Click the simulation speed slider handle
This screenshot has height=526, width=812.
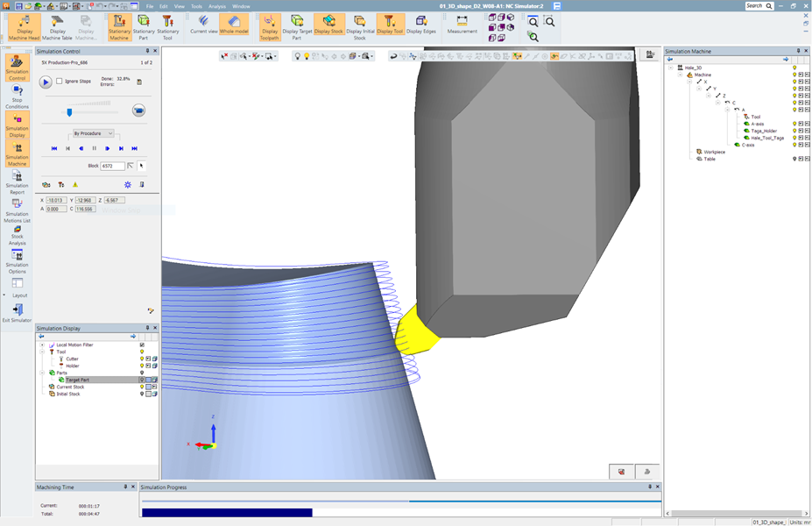[x=69, y=112]
